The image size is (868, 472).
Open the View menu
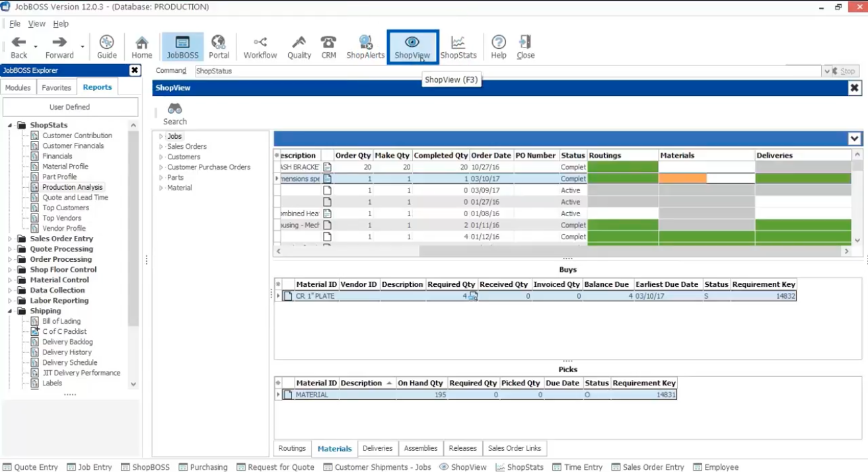36,24
